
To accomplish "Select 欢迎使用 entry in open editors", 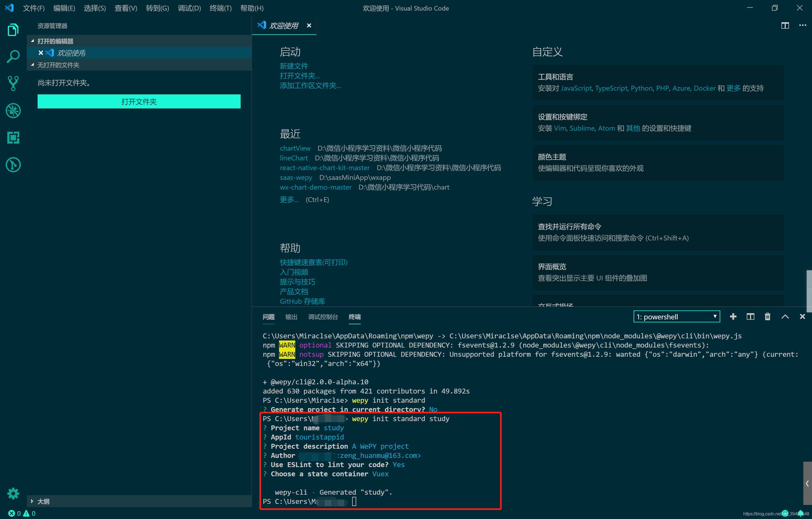I will point(139,53).
